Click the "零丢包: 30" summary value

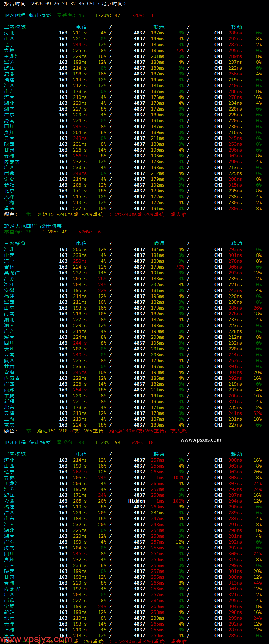[x=70, y=443]
